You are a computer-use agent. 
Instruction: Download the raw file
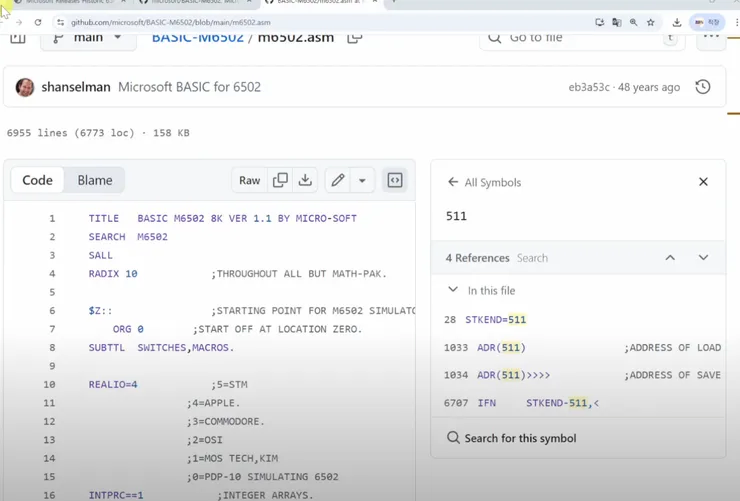tap(305, 180)
